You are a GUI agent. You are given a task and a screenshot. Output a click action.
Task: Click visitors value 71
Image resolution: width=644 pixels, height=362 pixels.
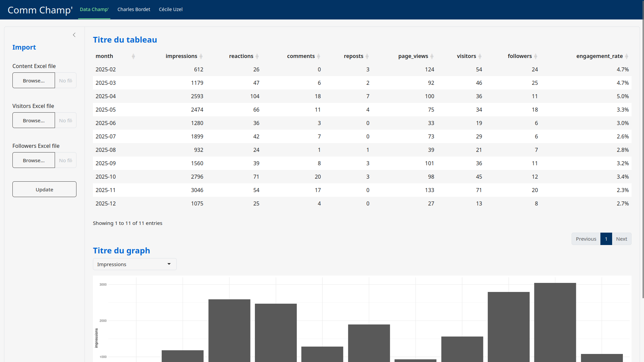pyautogui.click(x=479, y=190)
